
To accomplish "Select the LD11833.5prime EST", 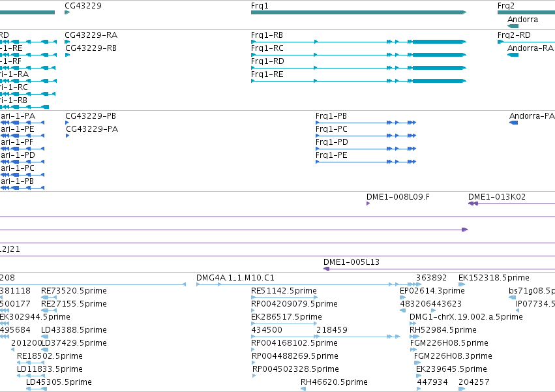I will point(31,376).
